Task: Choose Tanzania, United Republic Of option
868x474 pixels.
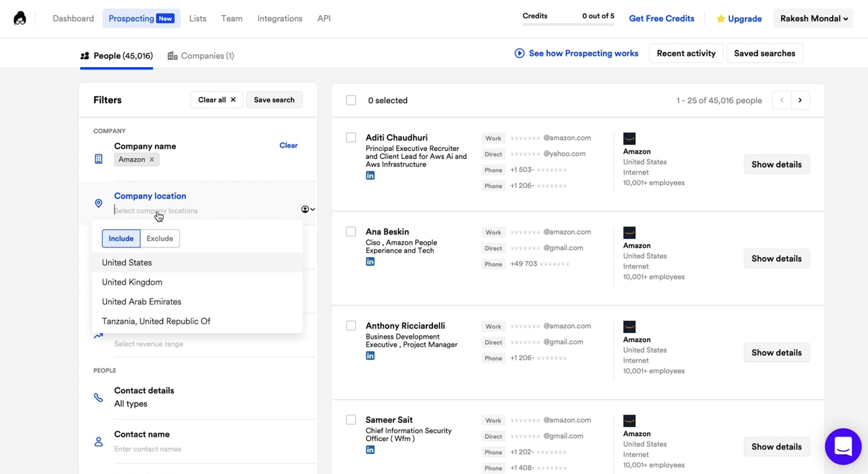Action: click(x=197, y=321)
